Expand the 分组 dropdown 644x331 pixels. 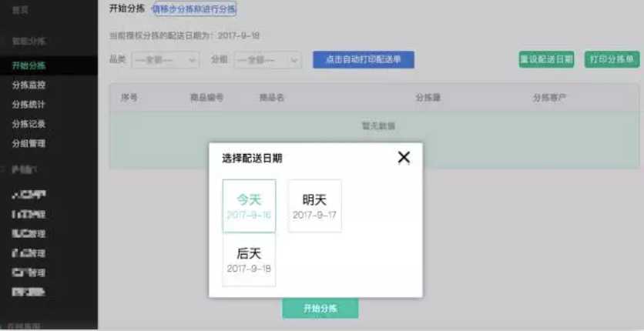tap(267, 60)
